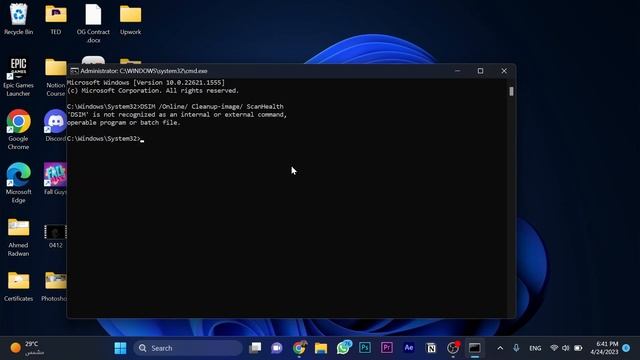Maximize the Administrator cmd window
640x360 pixels.
[x=480, y=71]
